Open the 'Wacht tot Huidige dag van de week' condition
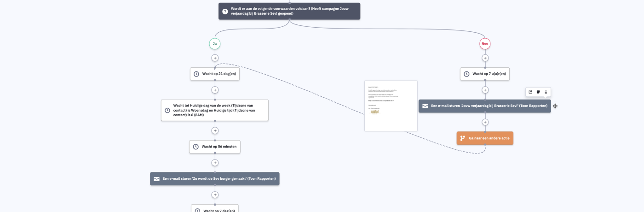The image size is (644, 212). 215,110
